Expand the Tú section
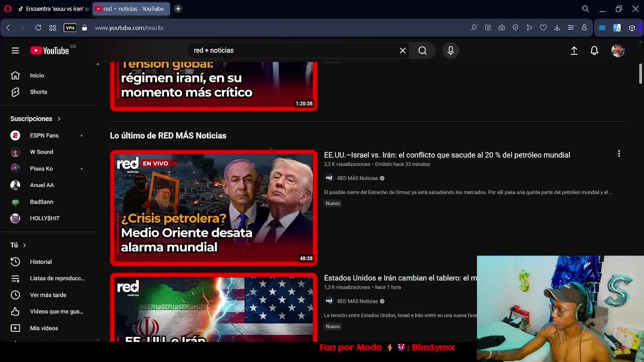The image size is (644, 362). click(18, 245)
